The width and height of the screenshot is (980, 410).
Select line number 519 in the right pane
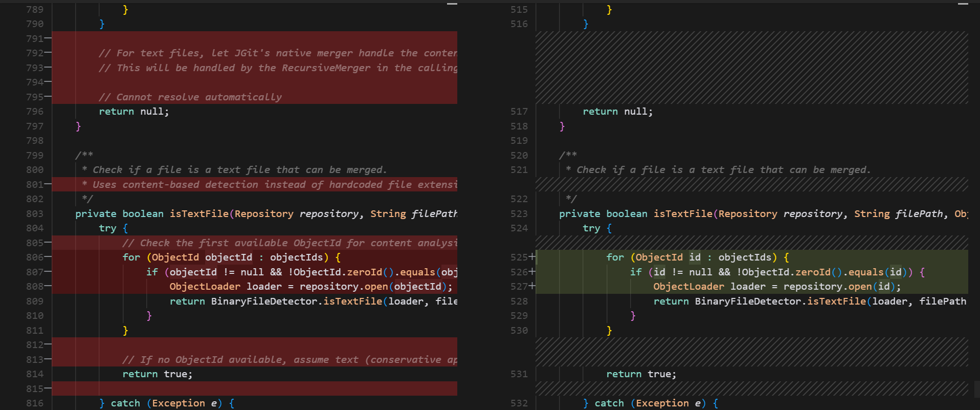point(519,140)
